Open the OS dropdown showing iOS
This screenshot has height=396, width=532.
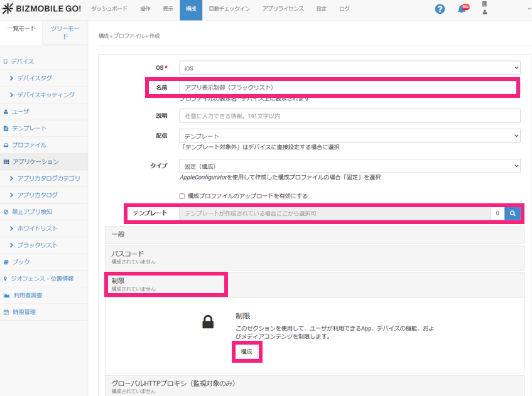[349, 67]
